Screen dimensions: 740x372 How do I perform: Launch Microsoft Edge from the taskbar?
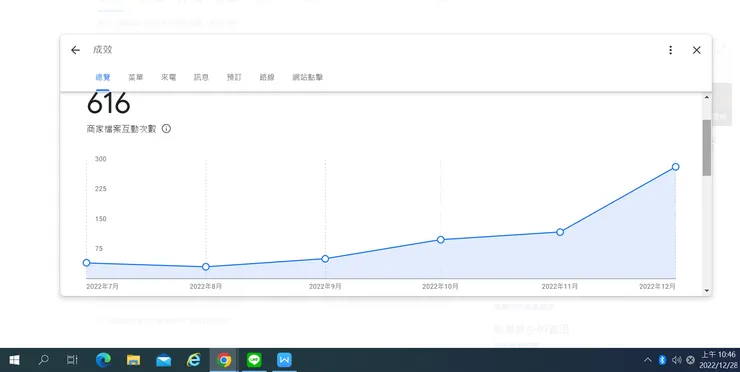[x=103, y=360]
